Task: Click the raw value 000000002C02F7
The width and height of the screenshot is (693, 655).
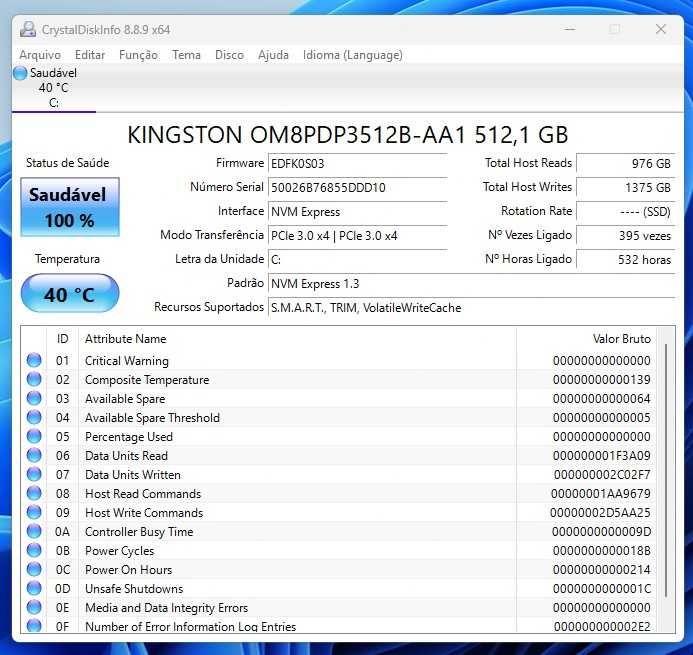Action: pos(602,475)
